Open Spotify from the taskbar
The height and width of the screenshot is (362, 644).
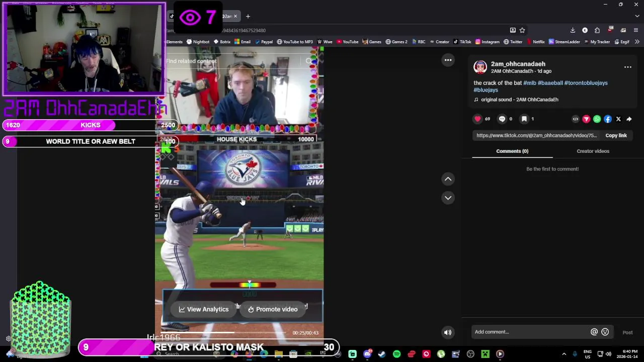pyautogui.click(x=396, y=354)
